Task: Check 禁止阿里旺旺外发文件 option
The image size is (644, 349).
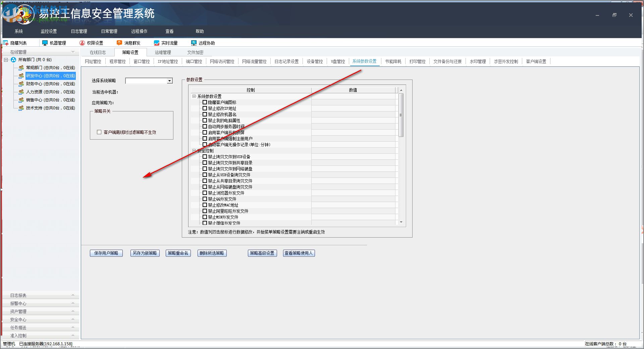Action: (x=205, y=211)
